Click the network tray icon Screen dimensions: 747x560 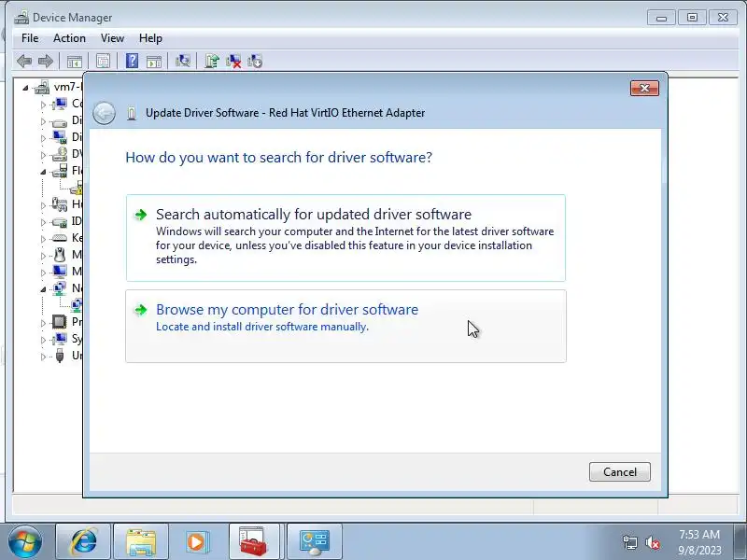pos(629,542)
